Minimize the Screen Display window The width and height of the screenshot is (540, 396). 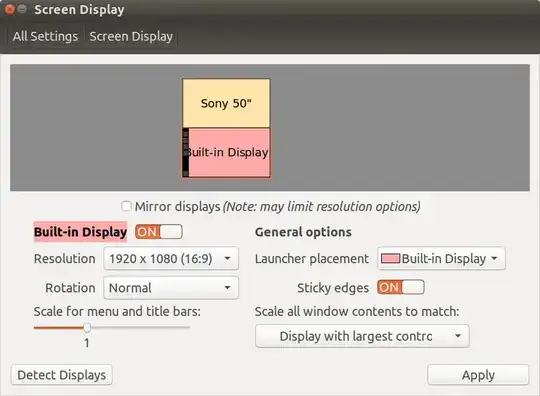click(x=22, y=9)
